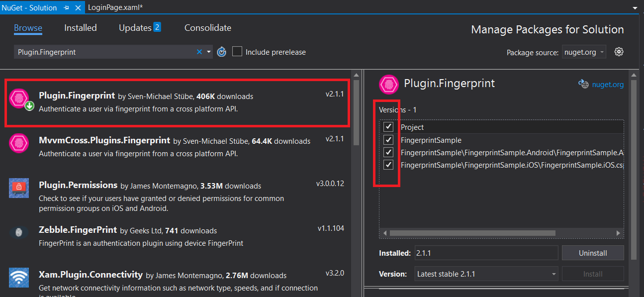Click the refresh icon beside the search box

(x=222, y=52)
